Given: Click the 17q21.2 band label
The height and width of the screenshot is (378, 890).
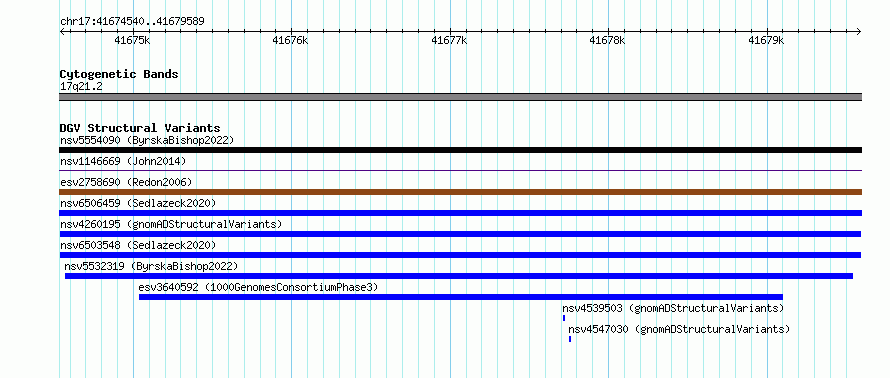Looking at the screenshot, I should click(81, 87).
